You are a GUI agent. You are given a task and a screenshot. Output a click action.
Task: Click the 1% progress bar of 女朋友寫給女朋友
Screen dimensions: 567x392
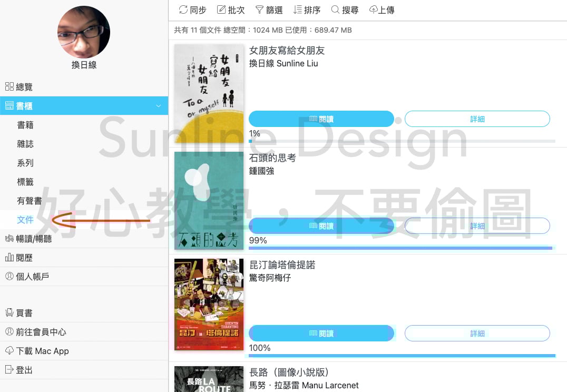pyautogui.click(x=402, y=141)
